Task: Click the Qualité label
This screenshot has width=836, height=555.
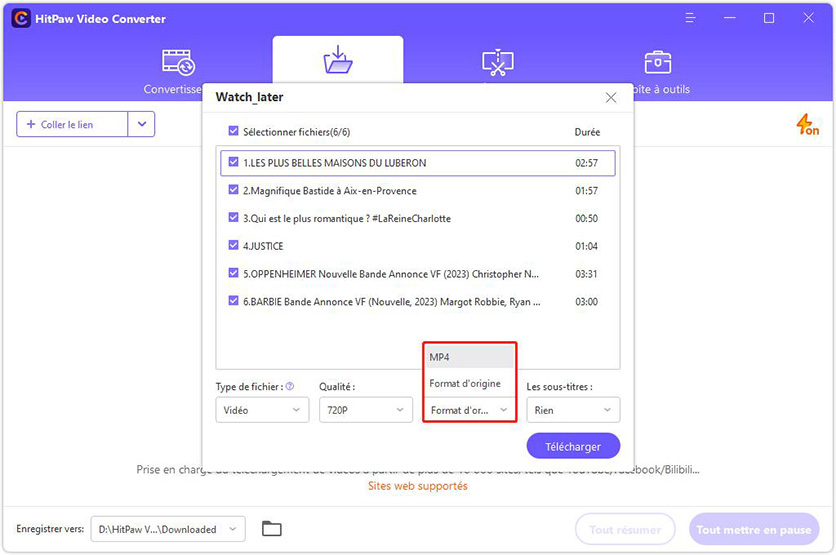Action: (337, 387)
